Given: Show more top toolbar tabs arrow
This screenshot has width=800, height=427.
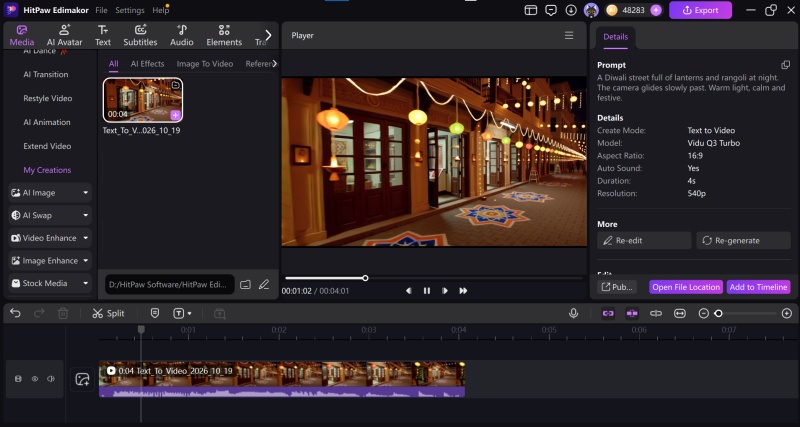Looking at the screenshot, I should point(268,35).
